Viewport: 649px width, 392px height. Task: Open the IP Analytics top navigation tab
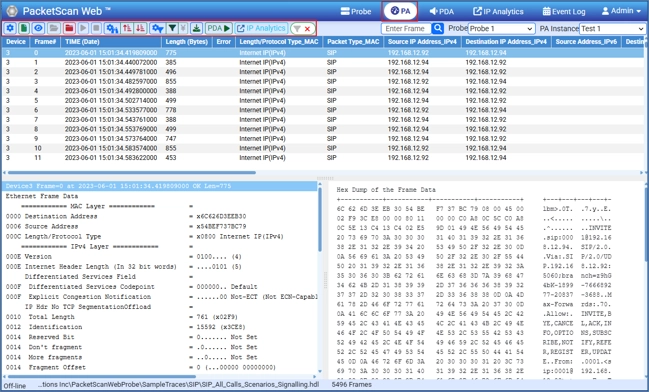(498, 11)
